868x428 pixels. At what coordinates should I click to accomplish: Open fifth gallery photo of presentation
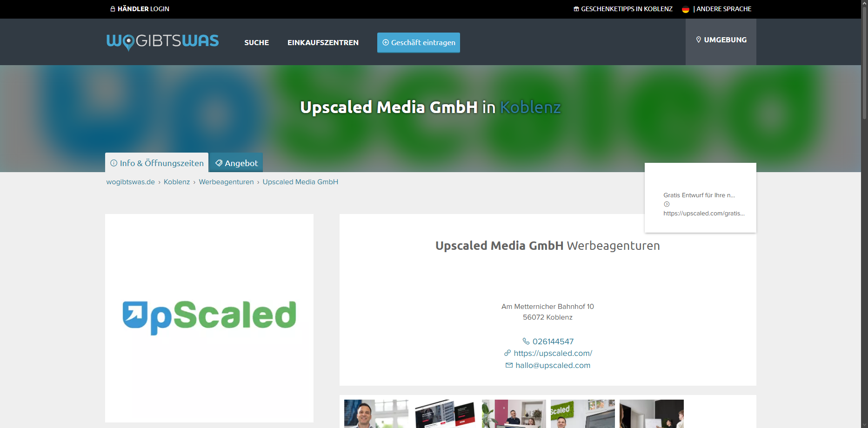pyautogui.click(x=652, y=414)
